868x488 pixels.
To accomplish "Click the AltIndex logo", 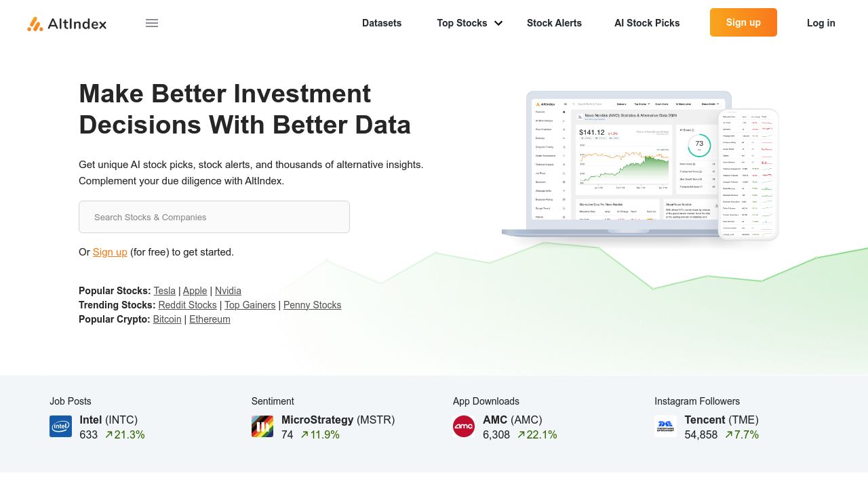I will [66, 24].
